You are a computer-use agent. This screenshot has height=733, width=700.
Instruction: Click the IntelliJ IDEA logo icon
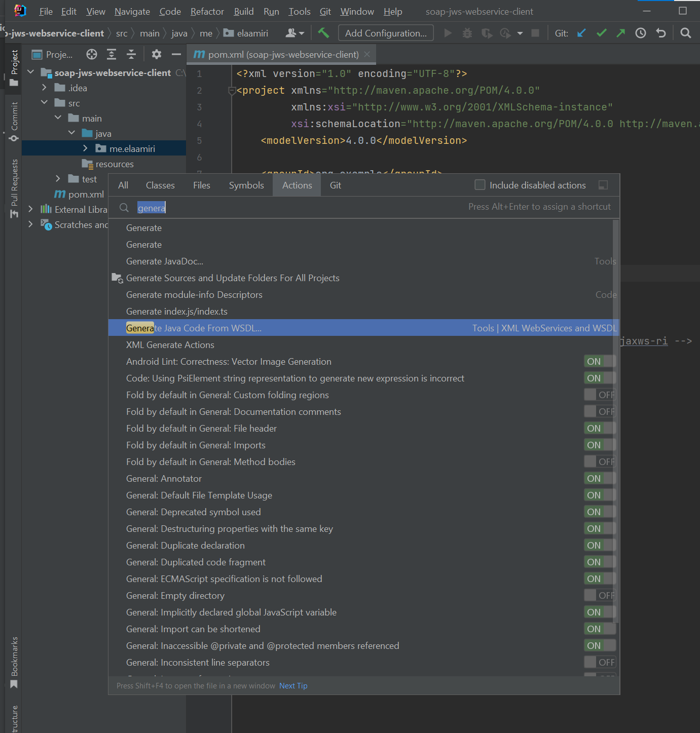click(x=20, y=11)
